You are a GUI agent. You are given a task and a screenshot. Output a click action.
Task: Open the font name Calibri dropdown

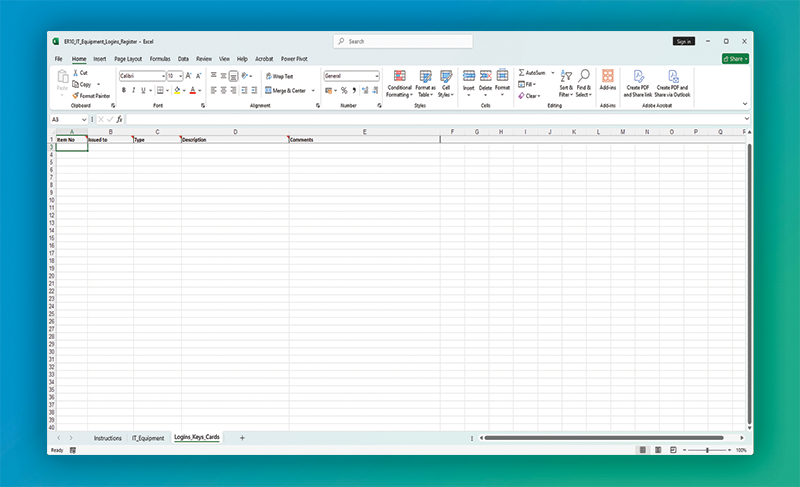161,76
